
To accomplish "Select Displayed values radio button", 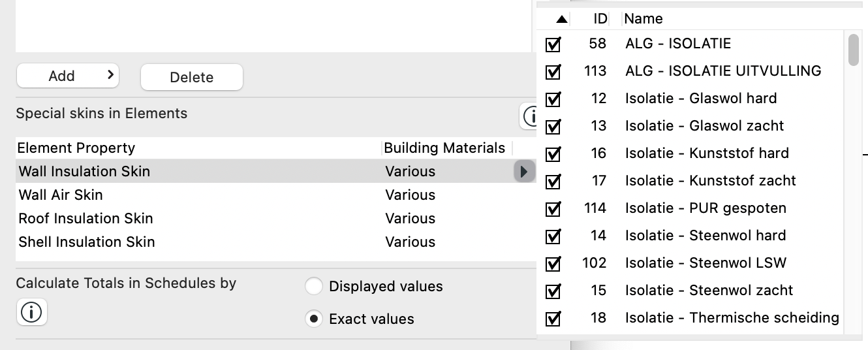I will pyautogui.click(x=314, y=287).
